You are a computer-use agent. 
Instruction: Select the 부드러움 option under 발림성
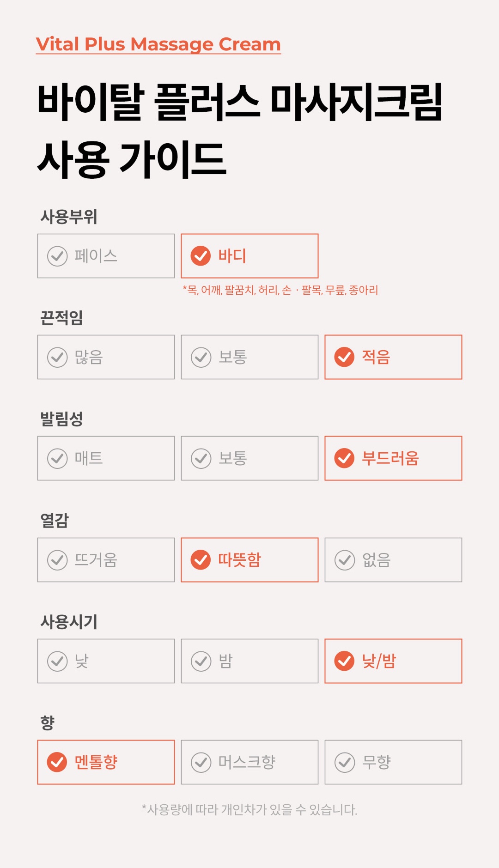click(393, 458)
